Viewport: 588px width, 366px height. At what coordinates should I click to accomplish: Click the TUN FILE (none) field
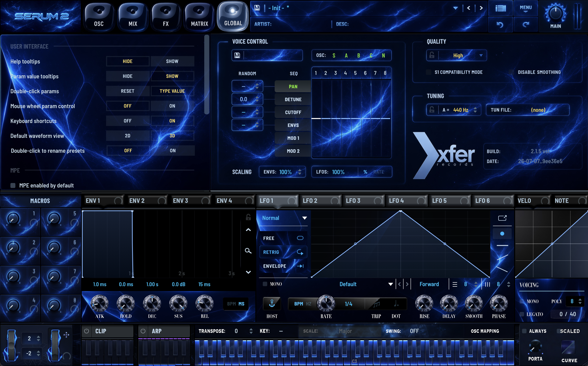click(x=528, y=110)
